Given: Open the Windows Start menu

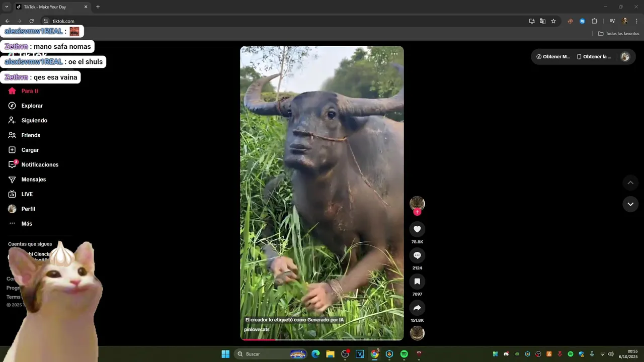Looking at the screenshot, I should 225,354.
